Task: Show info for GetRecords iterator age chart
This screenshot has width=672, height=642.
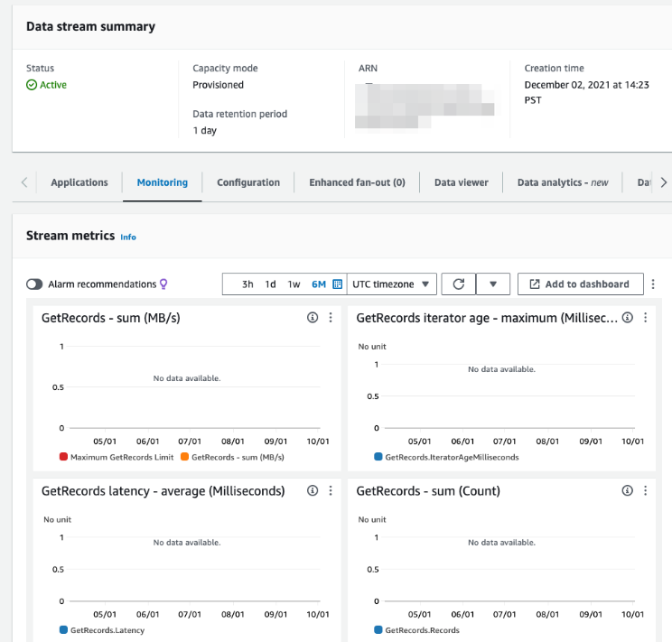Action: click(628, 318)
